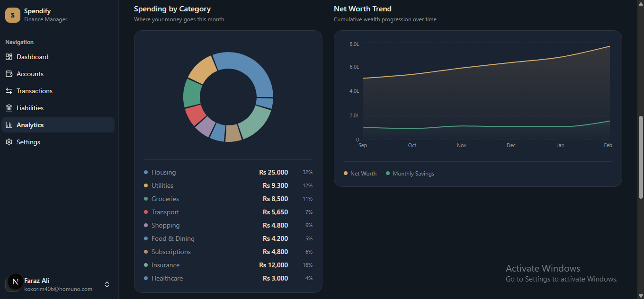Open Settings using the gear icon
The height and width of the screenshot is (299, 644).
[9, 142]
